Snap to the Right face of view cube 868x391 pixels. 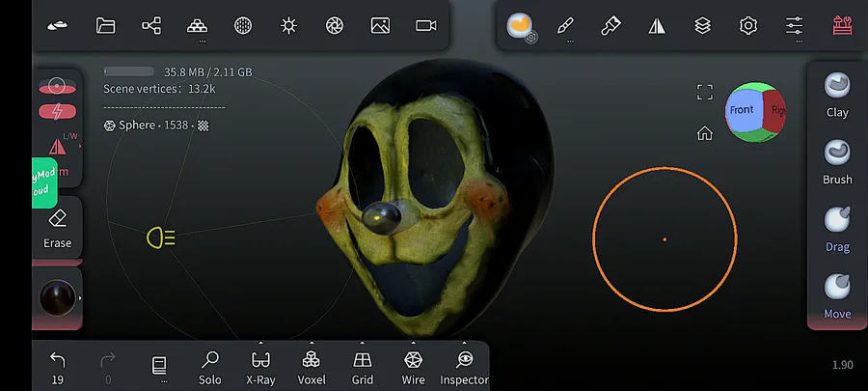(x=775, y=111)
